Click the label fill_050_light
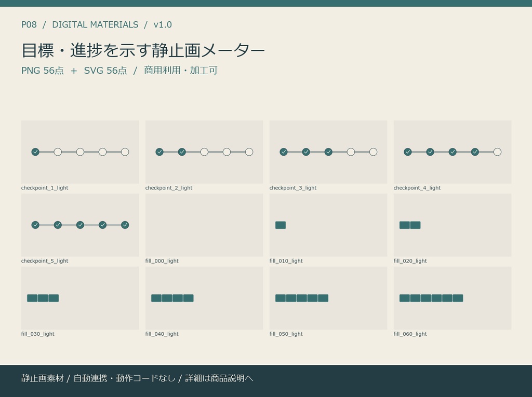Viewport: 532px width, 397px height. (x=286, y=334)
